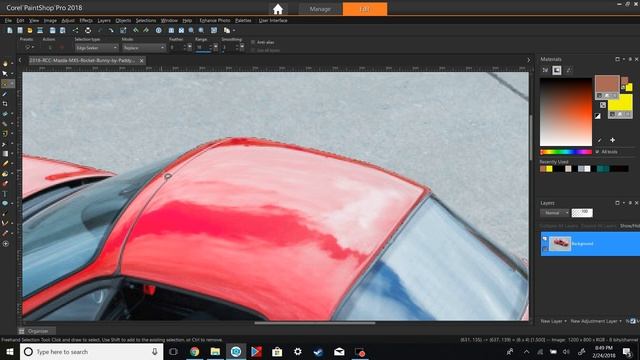Click the add to palette plus icon
The height and width of the screenshot is (360, 640).
click(612, 140)
